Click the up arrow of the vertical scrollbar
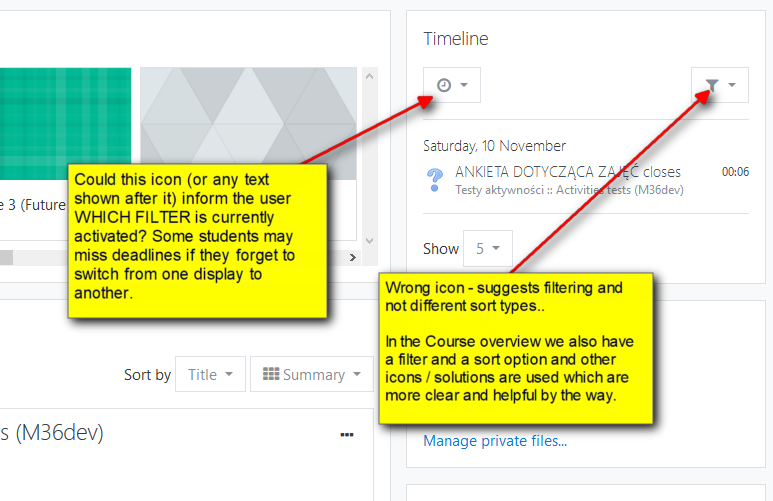Screen dimensions: 773x501 (x=370, y=76)
